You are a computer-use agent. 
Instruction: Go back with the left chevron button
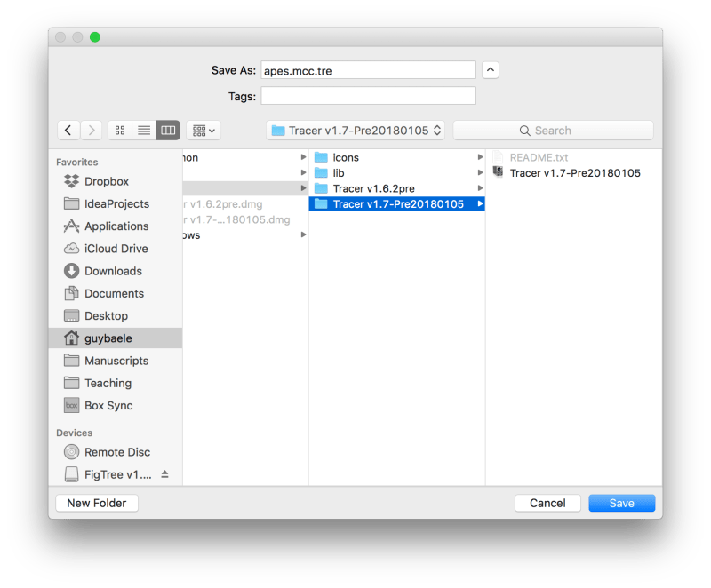tap(68, 131)
